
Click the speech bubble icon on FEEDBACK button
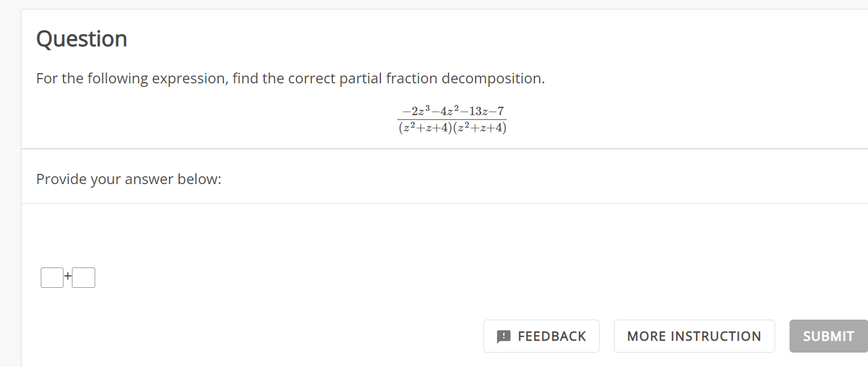505,336
